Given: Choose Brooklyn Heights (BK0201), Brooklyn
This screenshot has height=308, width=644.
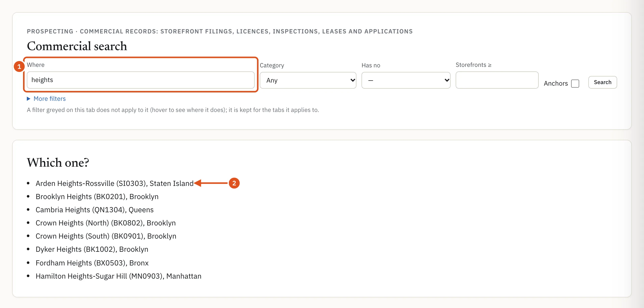Looking at the screenshot, I should point(97,197).
